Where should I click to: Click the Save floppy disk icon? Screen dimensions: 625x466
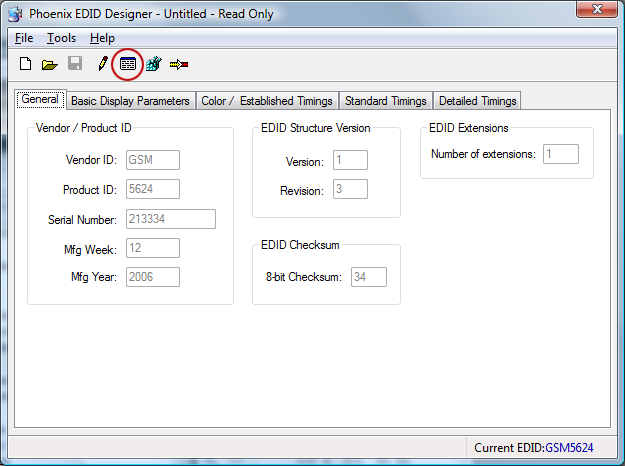point(75,63)
